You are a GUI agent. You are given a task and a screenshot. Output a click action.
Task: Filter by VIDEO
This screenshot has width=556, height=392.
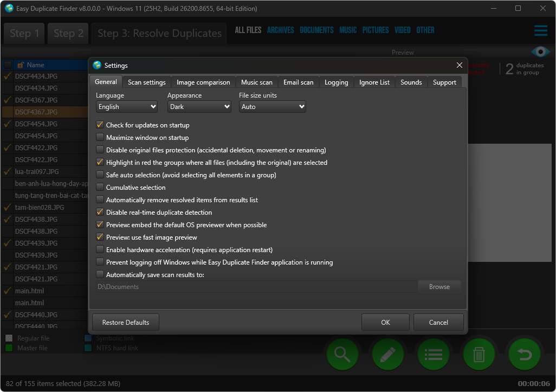point(403,30)
